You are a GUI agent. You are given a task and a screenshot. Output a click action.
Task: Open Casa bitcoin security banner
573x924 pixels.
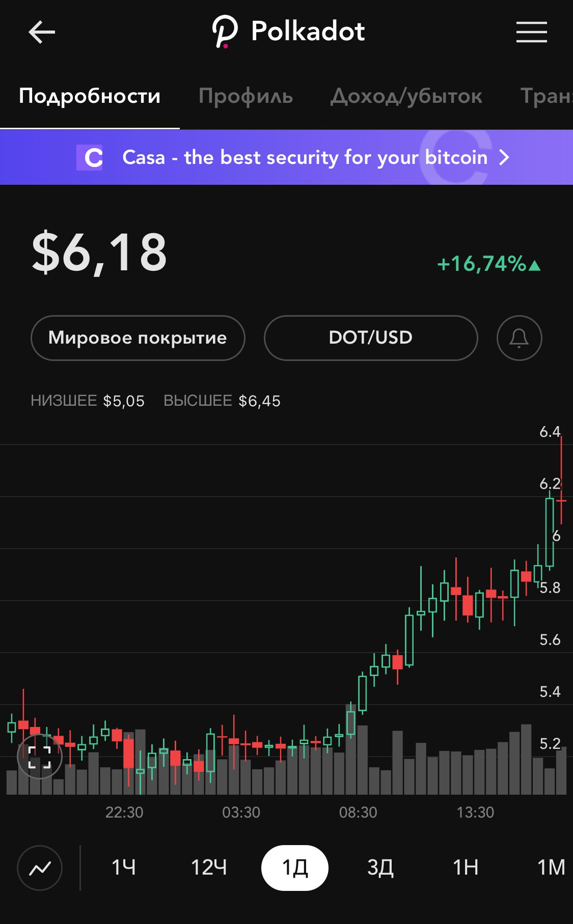[286, 157]
